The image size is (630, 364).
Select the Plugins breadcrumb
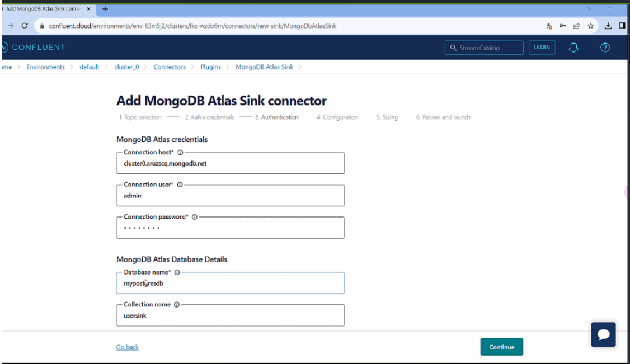(x=210, y=67)
